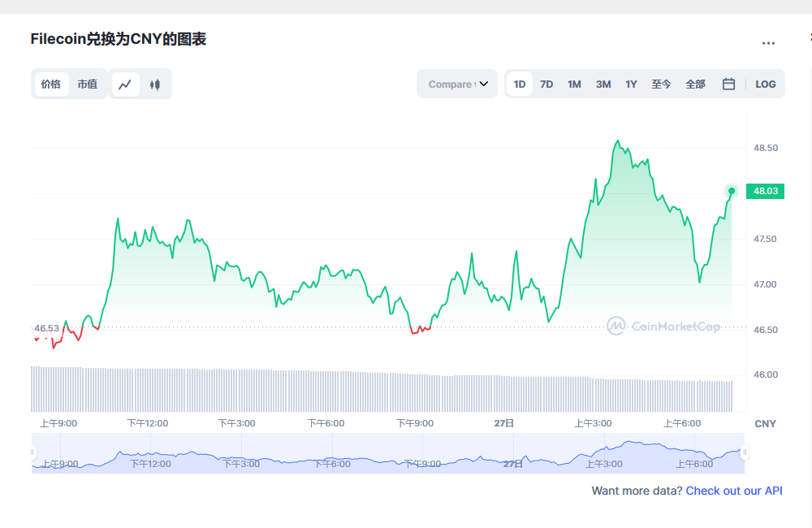Switch to 市值 market cap view
The image size is (812, 528).
pos(88,84)
